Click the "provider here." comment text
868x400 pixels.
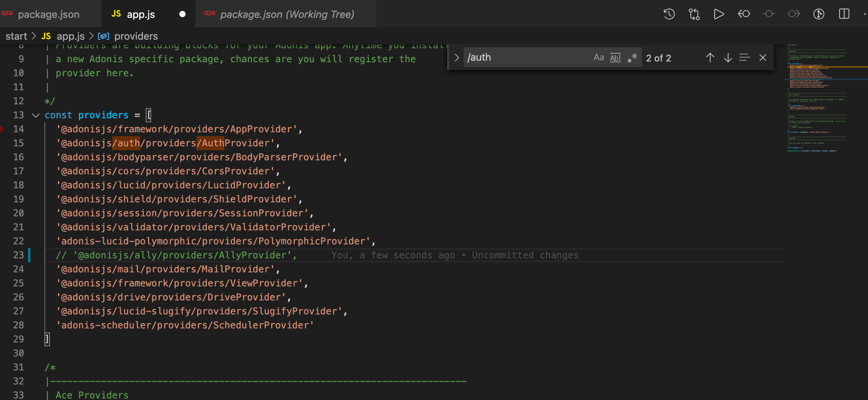pos(95,73)
